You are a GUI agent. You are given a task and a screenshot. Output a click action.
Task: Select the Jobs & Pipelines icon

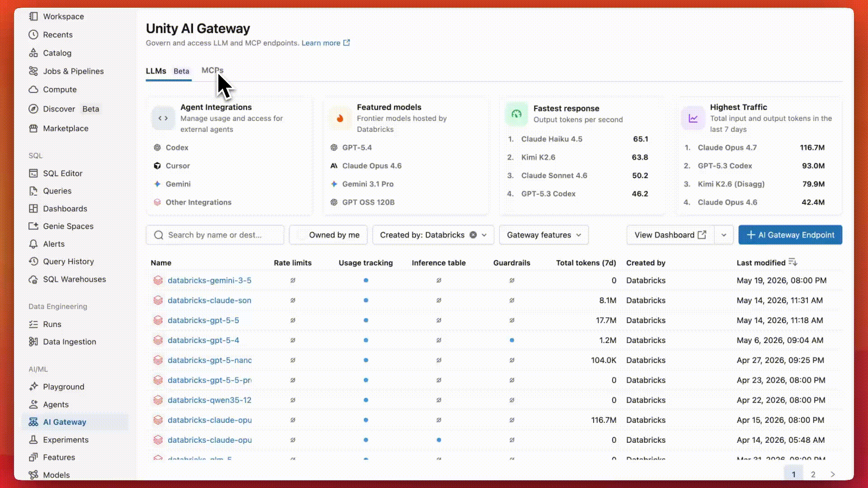click(33, 71)
